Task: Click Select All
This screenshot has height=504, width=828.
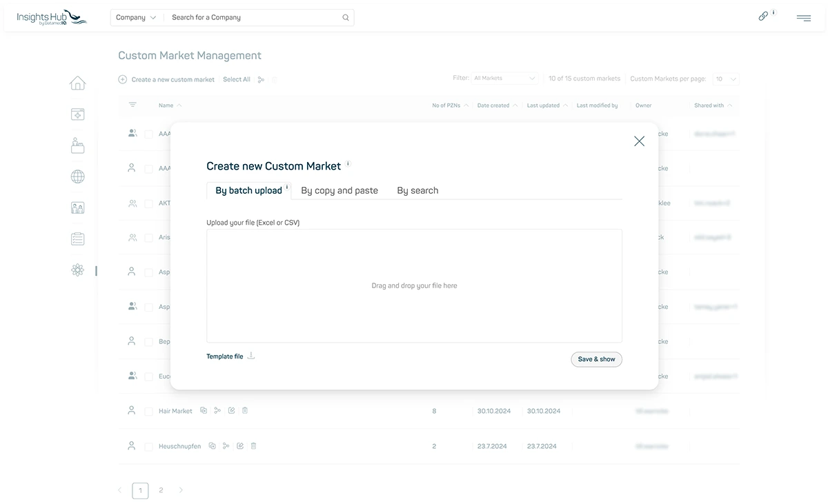Action: 237,80
